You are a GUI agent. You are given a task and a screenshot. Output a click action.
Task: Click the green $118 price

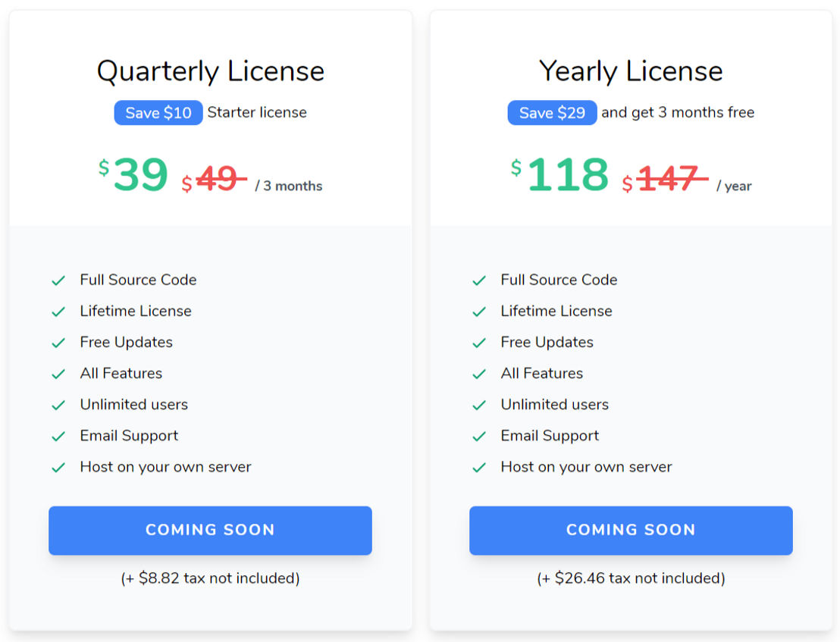(x=559, y=174)
